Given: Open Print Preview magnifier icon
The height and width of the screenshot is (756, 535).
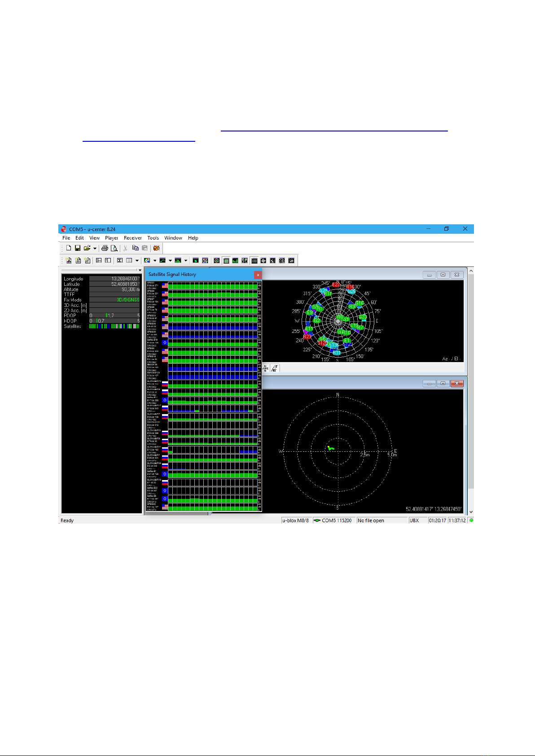Looking at the screenshot, I should point(114,248).
